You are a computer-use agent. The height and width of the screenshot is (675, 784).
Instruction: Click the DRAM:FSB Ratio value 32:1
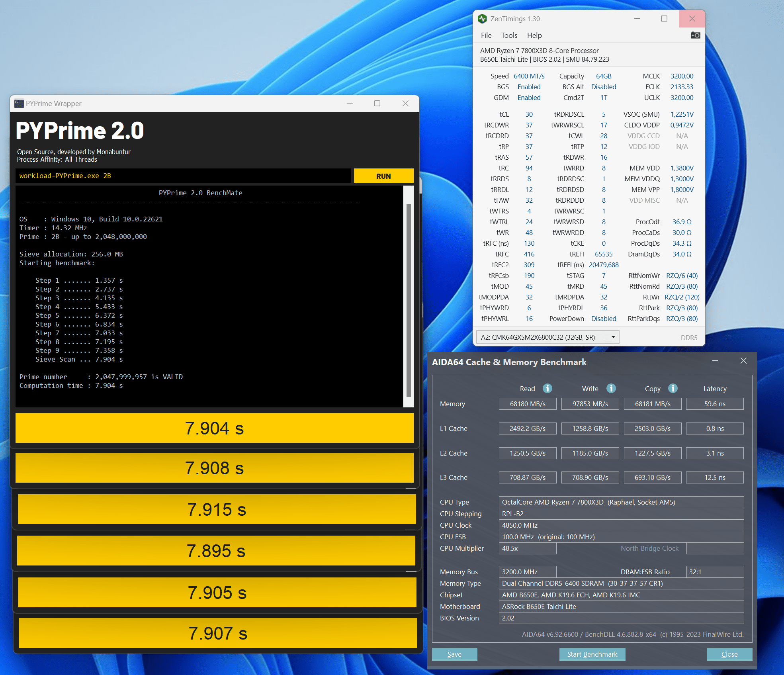(715, 572)
